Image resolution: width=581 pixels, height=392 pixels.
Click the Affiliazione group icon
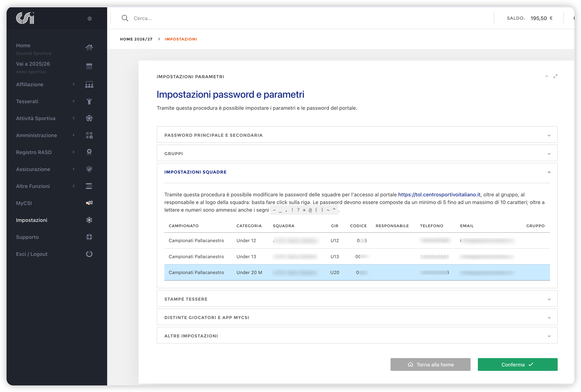[89, 84]
